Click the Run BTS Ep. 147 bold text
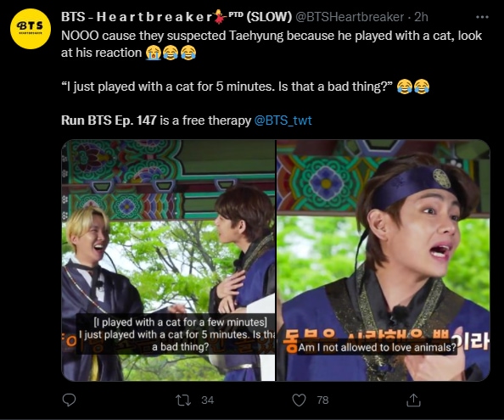 click(109, 120)
